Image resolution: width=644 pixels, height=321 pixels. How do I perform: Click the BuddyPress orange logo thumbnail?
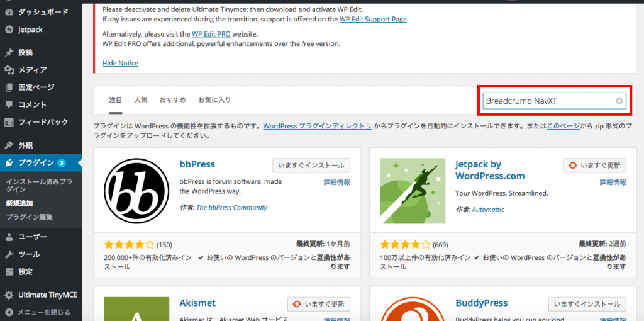413,308
